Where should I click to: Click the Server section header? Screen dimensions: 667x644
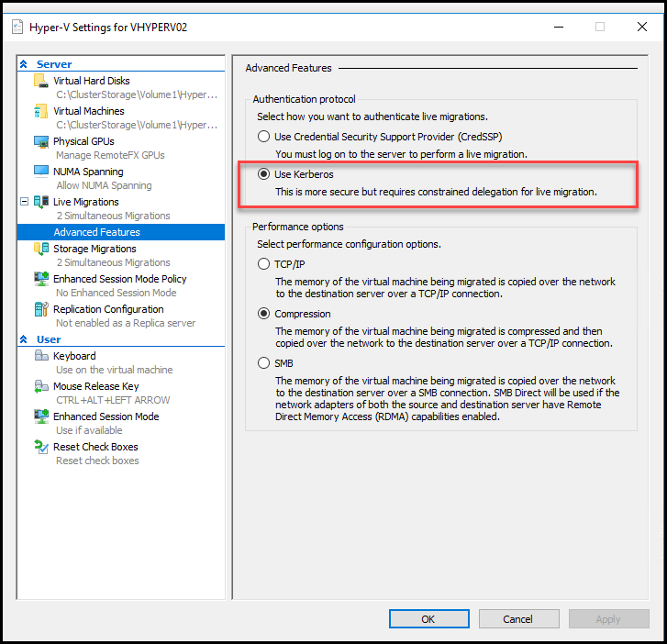click(54, 64)
